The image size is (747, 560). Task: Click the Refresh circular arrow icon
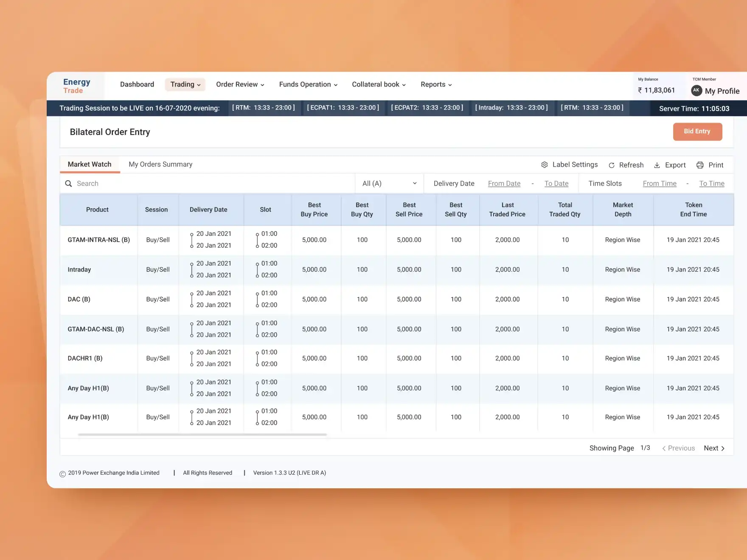click(612, 165)
